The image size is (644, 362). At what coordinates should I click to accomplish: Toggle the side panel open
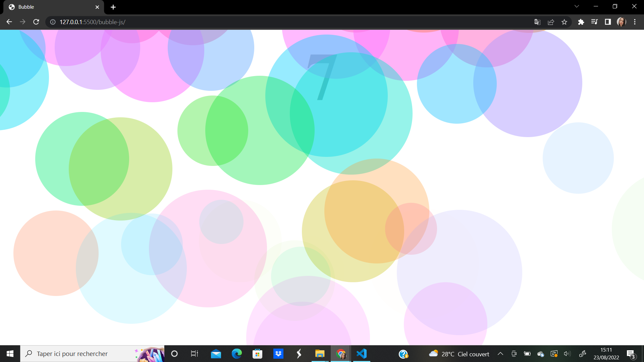tap(608, 22)
